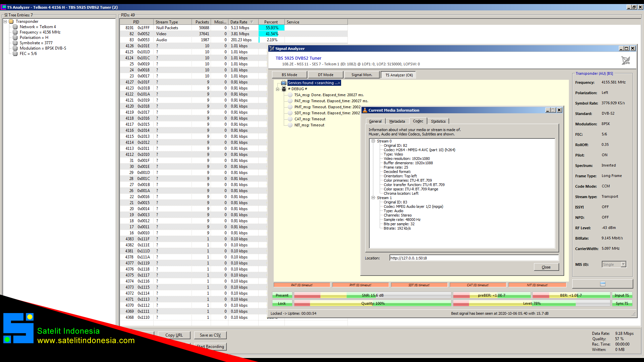Image resolution: width=644 pixels, height=362 pixels.
Task: Click the Percent column header
Action: pos(271,22)
